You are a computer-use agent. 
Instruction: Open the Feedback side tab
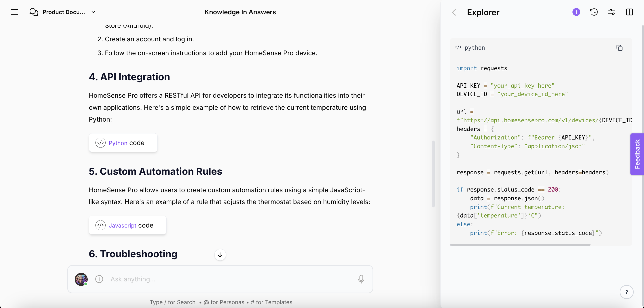click(x=637, y=154)
